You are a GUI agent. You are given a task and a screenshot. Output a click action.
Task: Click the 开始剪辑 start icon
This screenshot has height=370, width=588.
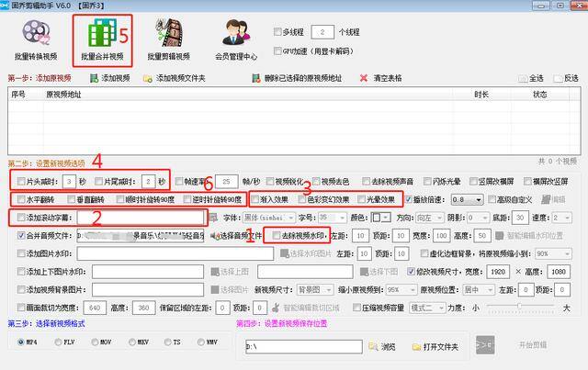(x=485, y=345)
